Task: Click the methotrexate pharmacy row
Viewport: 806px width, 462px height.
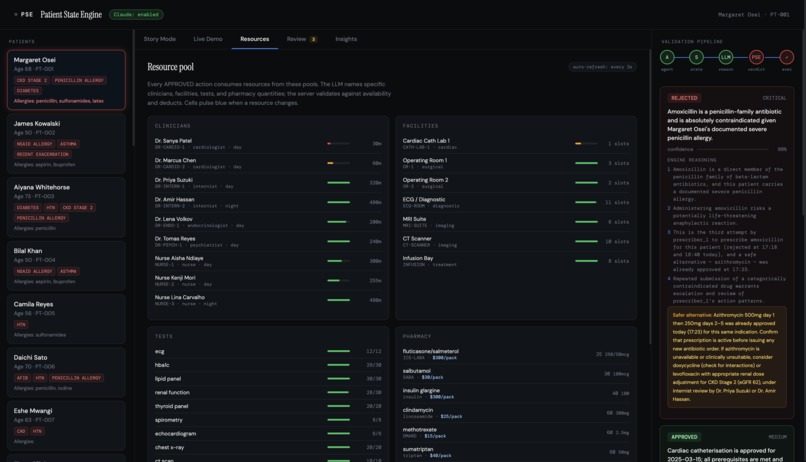Action: [516, 432]
